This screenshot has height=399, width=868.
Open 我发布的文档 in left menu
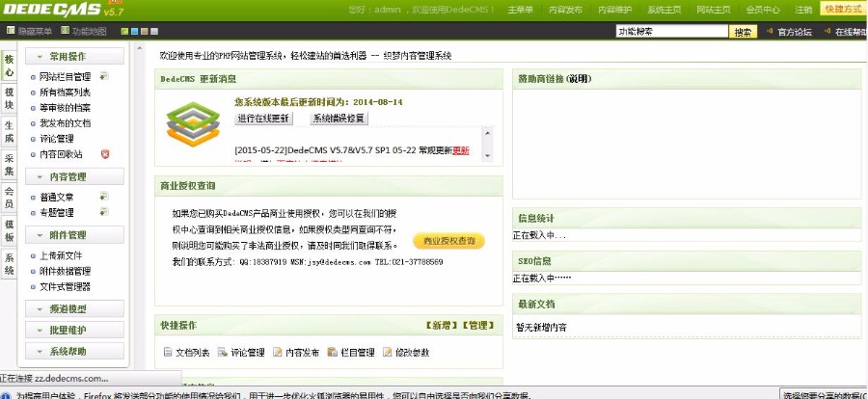coord(66,123)
